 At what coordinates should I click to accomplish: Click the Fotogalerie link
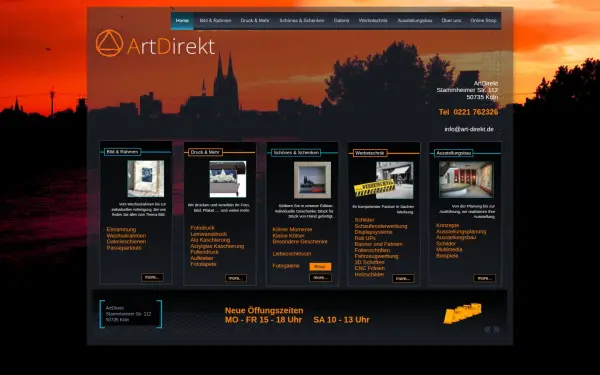[x=286, y=266]
